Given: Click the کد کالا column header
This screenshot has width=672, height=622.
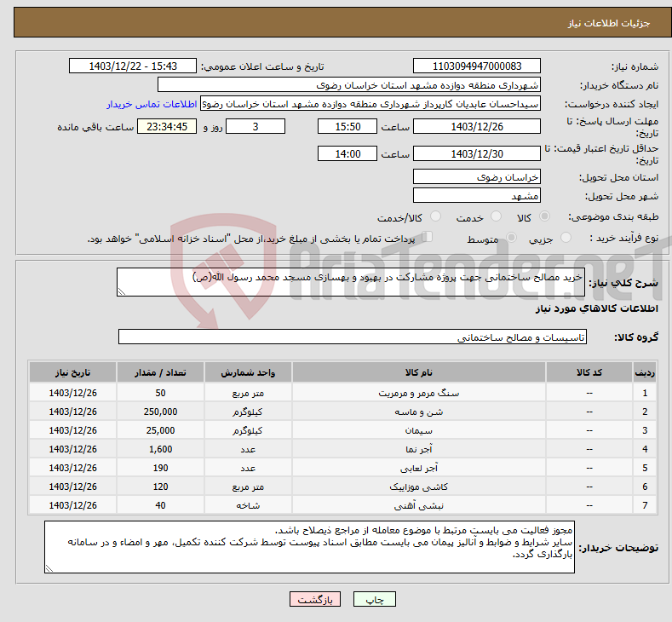Looking at the screenshot, I should coord(589,372).
